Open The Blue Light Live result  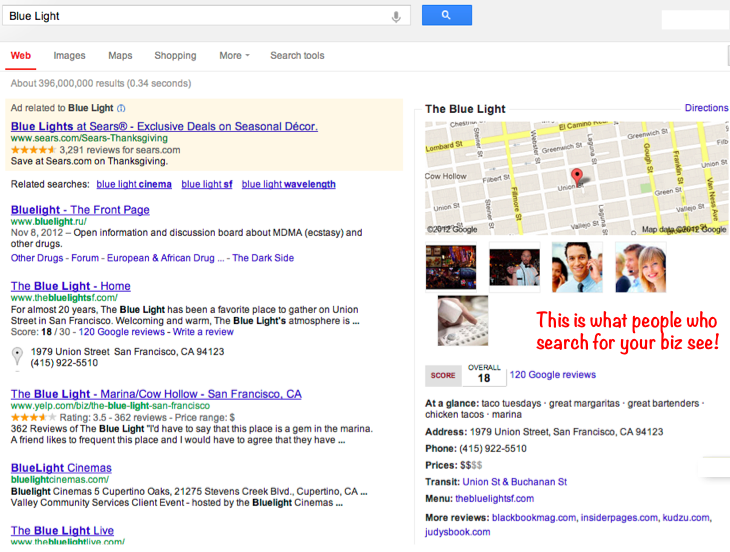62,531
